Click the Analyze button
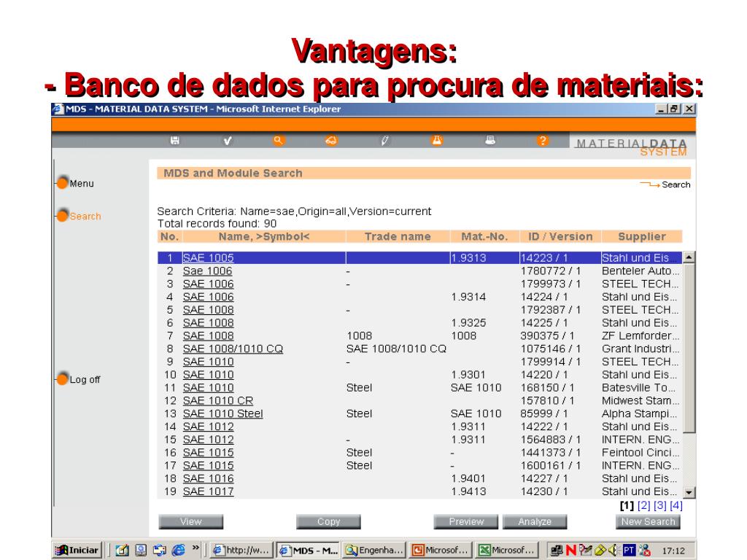The height and width of the screenshot is (560, 747). coord(535,521)
